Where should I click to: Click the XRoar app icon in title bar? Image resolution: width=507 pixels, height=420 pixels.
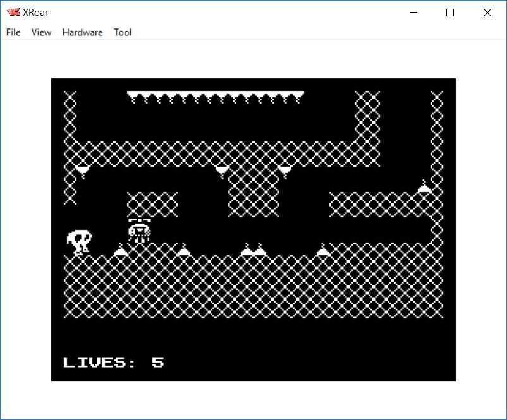13,13
